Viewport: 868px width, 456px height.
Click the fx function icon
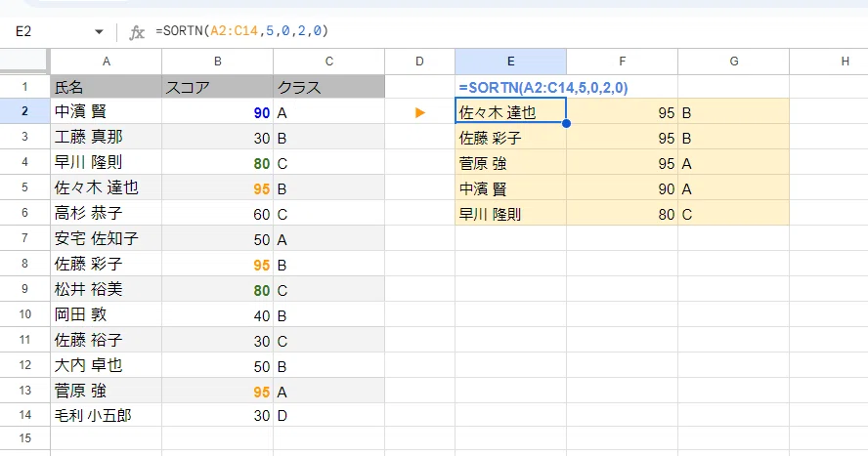pos(137,32)
